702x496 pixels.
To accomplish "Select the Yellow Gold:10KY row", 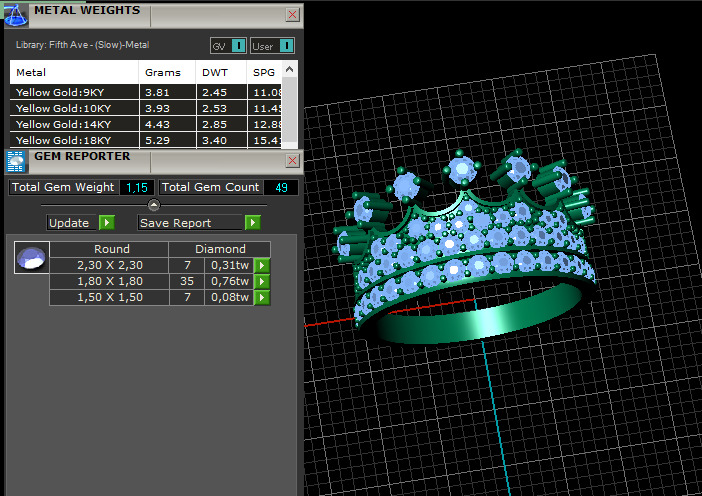I will click(x=146, y=109).
